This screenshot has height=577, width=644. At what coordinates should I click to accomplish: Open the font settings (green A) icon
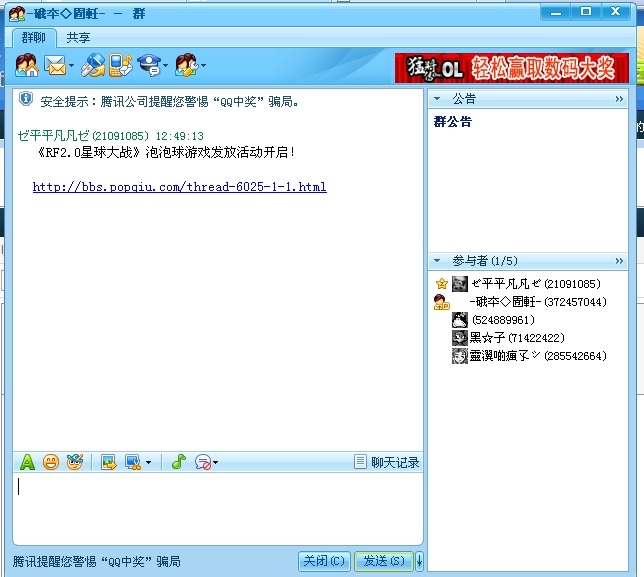(27, 462)
